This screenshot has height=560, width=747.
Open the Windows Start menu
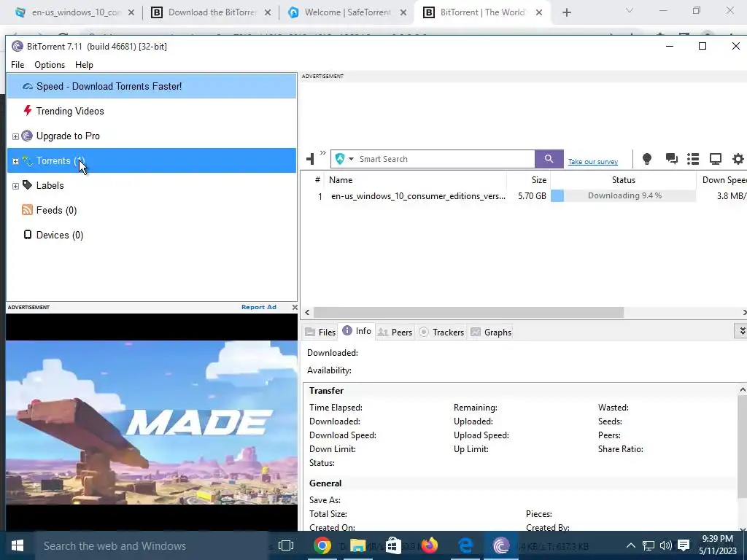click(x=18, y=545)
